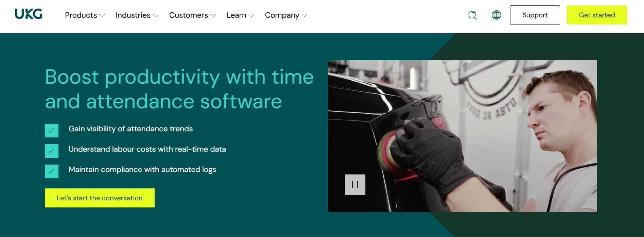Screen dimensions: 644x237
Task: Click the Support button
Action: pos(535,15)
